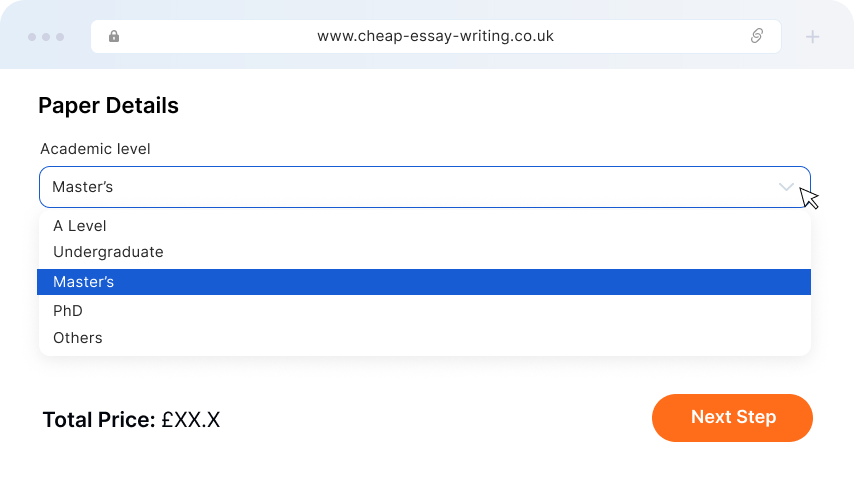This screenshot has height=479, width=854.
Task: Click the first gray window dot
Action: pyautogui.click(x=32, y=37)
